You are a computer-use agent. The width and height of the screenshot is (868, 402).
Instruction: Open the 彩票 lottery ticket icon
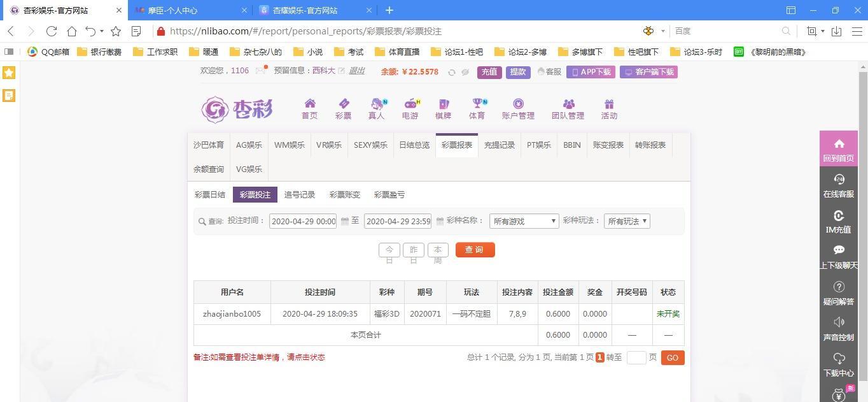click(x=343, y=104)
